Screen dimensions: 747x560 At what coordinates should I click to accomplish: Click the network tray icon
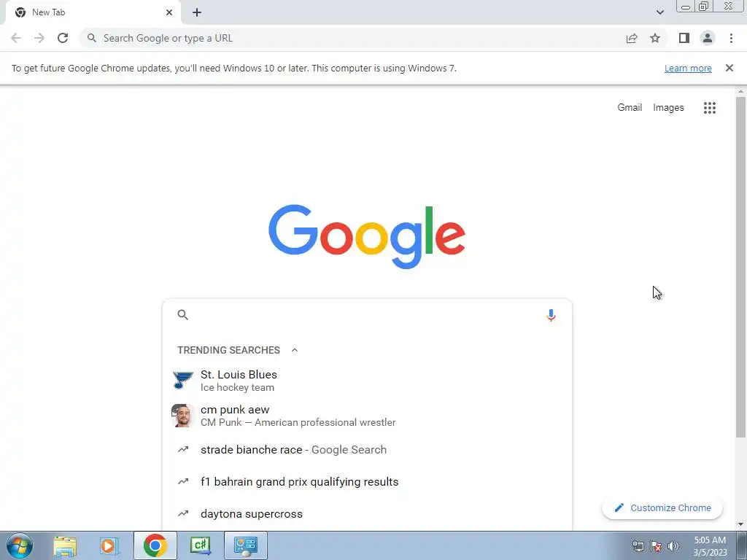tap(638, 546)
